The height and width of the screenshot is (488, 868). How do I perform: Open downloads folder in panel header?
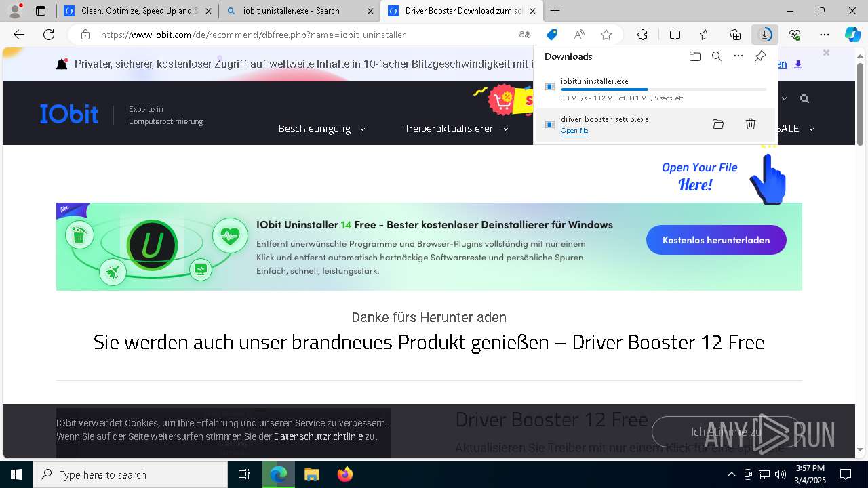[695, 56]
